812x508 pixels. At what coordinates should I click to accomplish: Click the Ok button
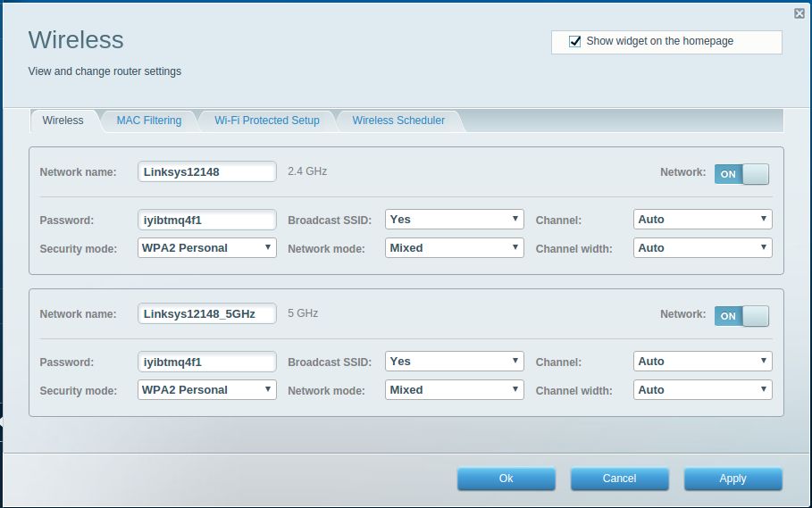click(506, 479)
